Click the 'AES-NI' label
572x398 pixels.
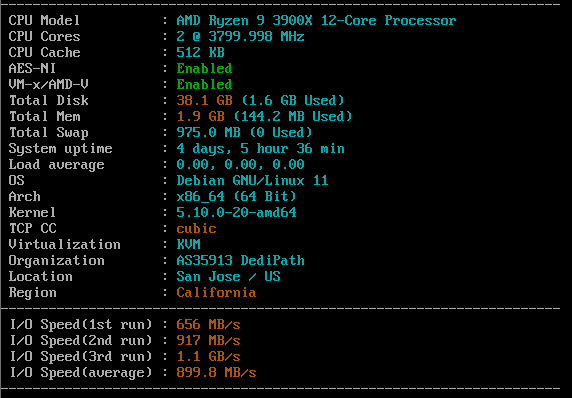pos(32,68)
